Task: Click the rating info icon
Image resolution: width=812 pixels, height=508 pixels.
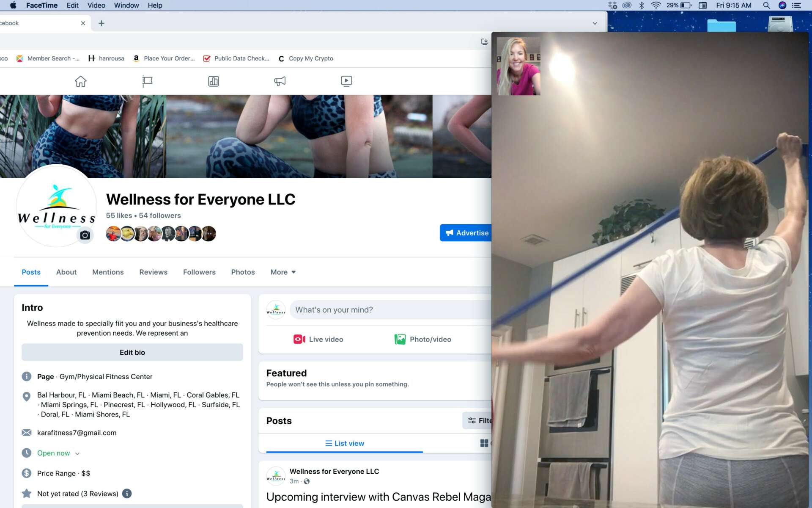Action: (127, 494)
